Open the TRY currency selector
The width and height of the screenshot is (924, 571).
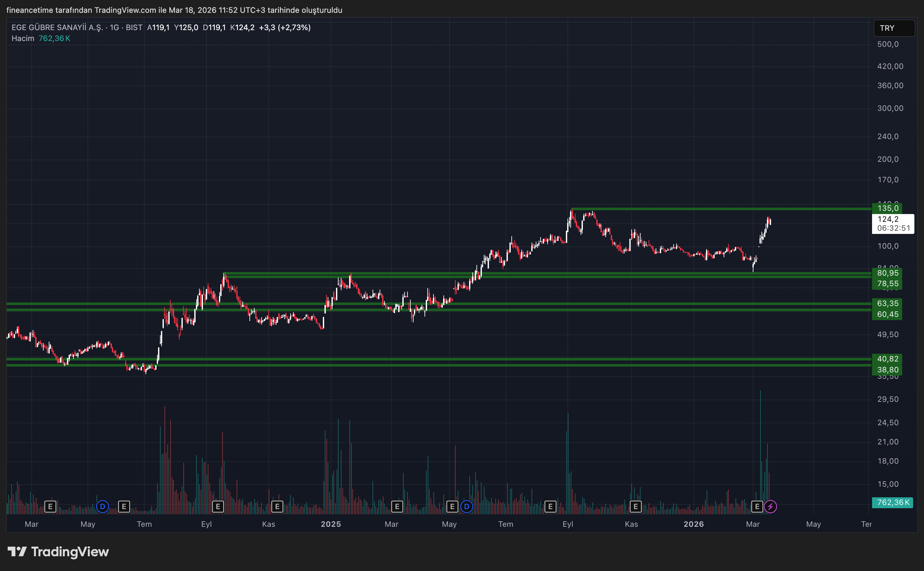894,28
